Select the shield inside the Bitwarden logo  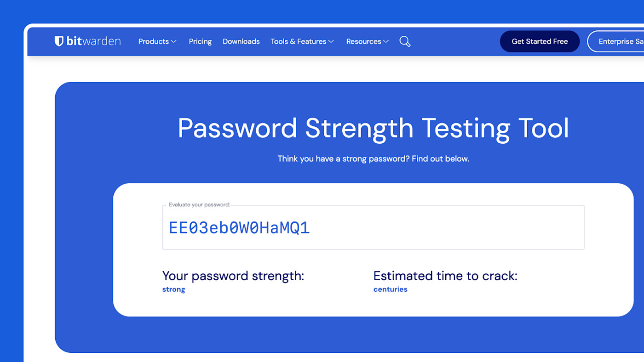pos(58,41)
